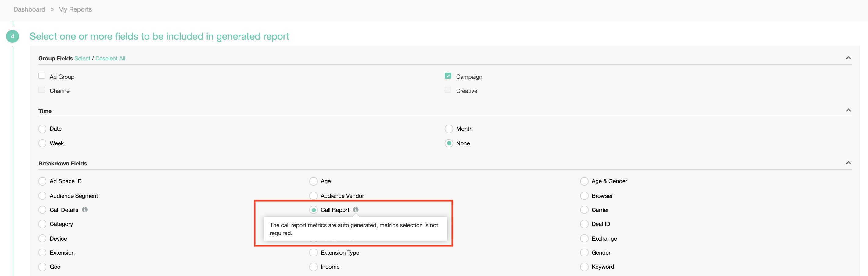Screen dimensions: 868x276
Task: Pick the Keyword breakdown field
Action: 584,267
